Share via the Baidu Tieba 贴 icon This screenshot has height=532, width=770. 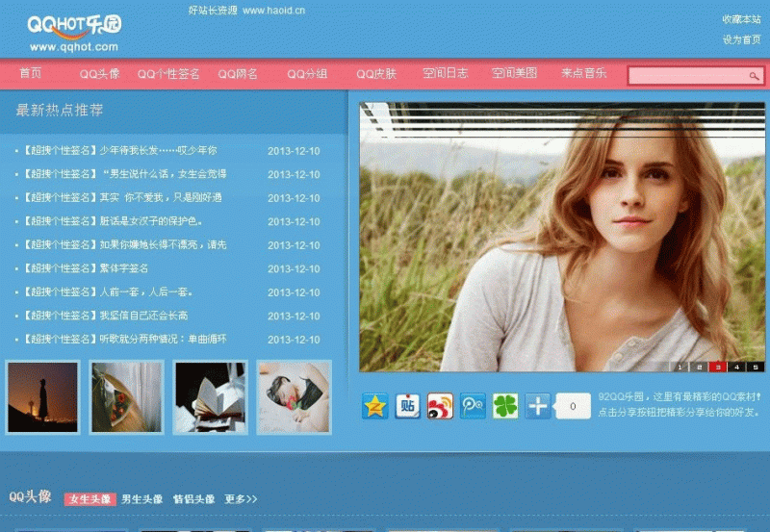(407, 406)
